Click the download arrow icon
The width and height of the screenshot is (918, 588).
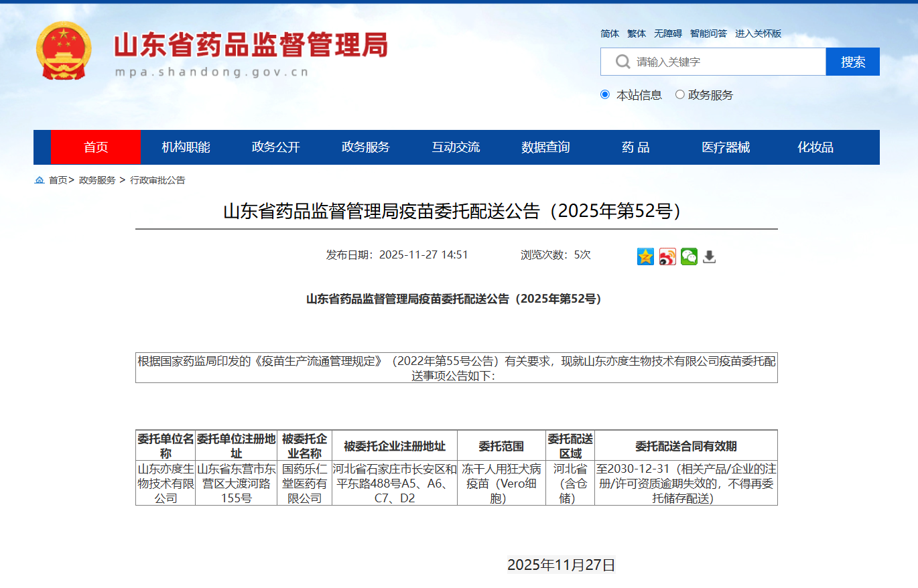710,256
